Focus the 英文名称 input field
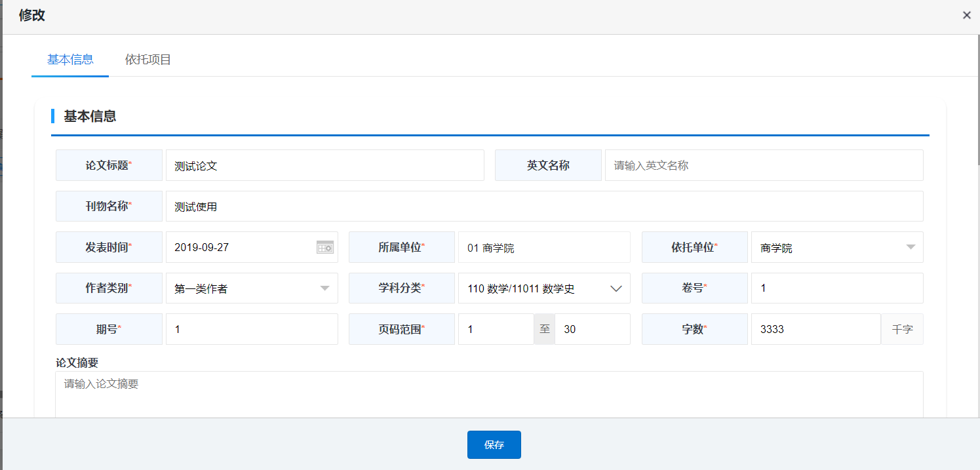Image resolution: width=980 pixels, height=470 pixels. coord(764,165)
